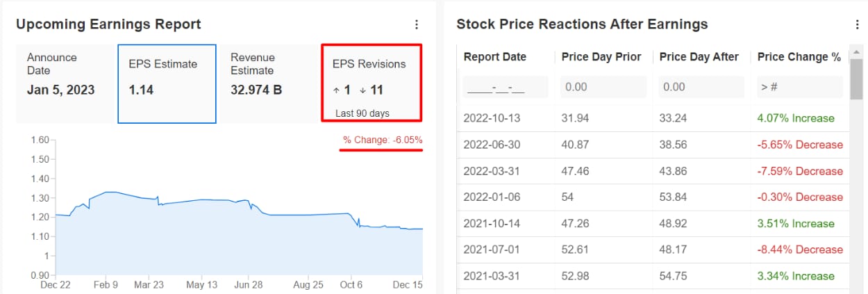Click the Price Change % filter field
Screen dimensions: 868x294
coord(800,87)
